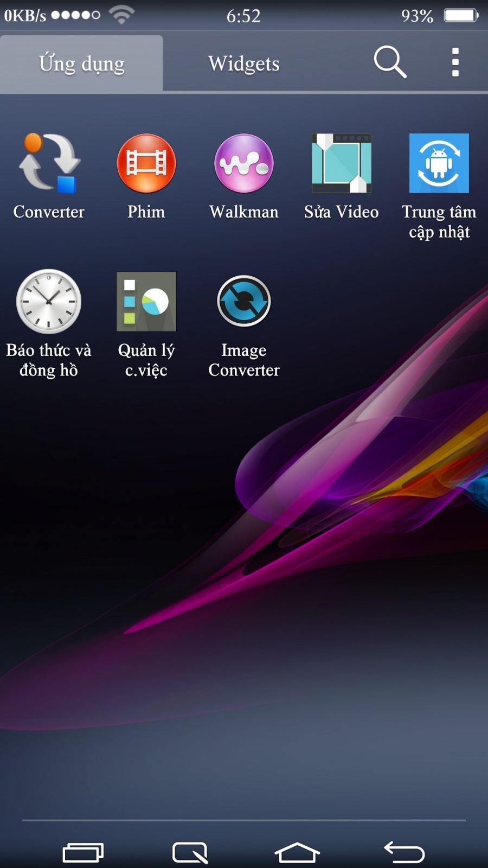Select the Ứng dụng tab
The image size is (488, 868).
coord(81,64)
